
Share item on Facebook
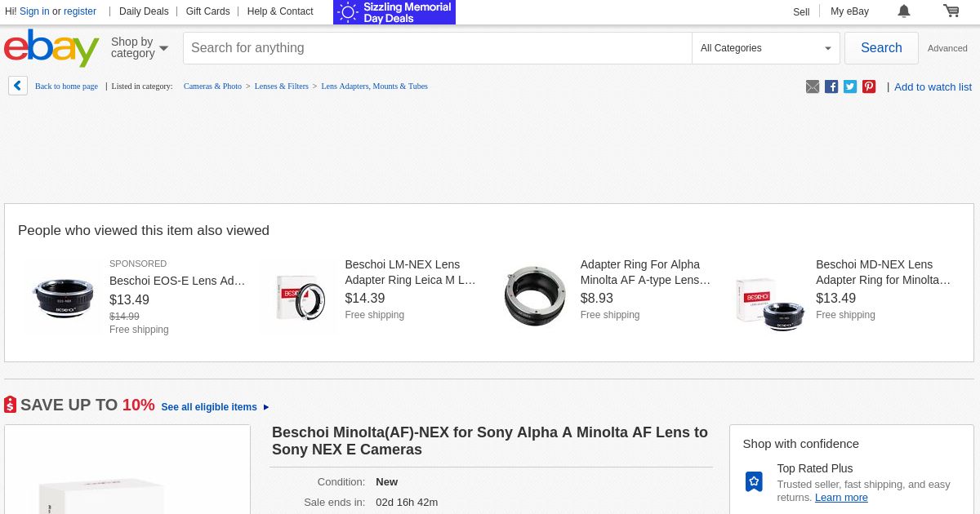(x=831, y=86)
